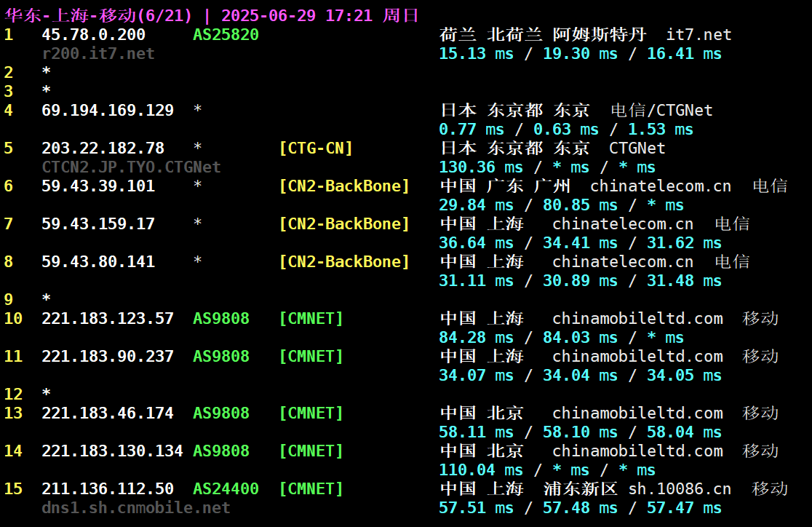Click latency value 31.62 ms
812x527 pixels.
684,242
